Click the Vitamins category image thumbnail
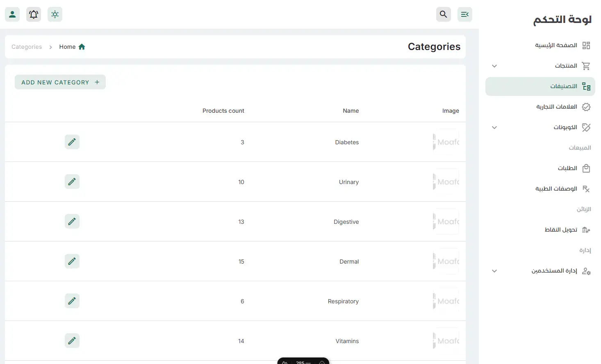601x364 pixels. click(446, 341)
